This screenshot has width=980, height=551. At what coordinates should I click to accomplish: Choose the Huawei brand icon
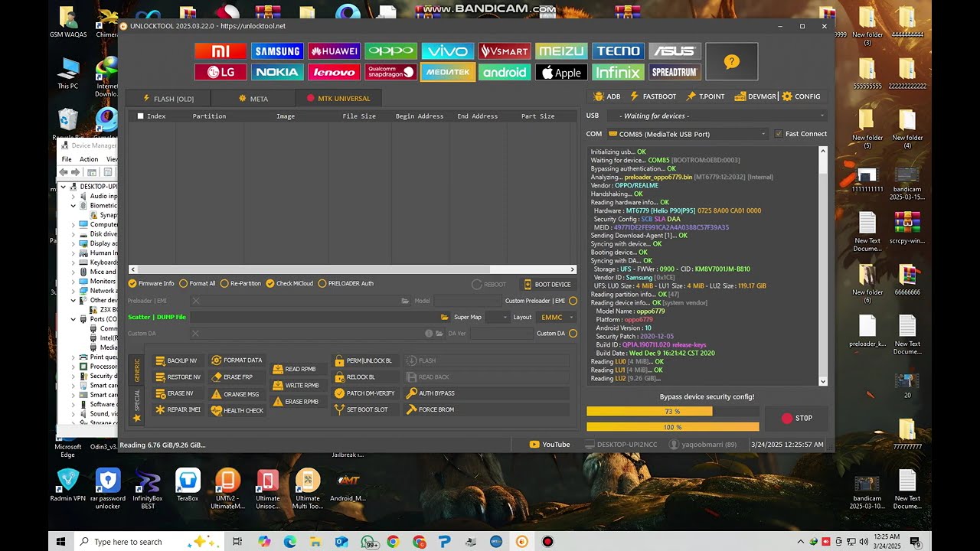[334, 51]
